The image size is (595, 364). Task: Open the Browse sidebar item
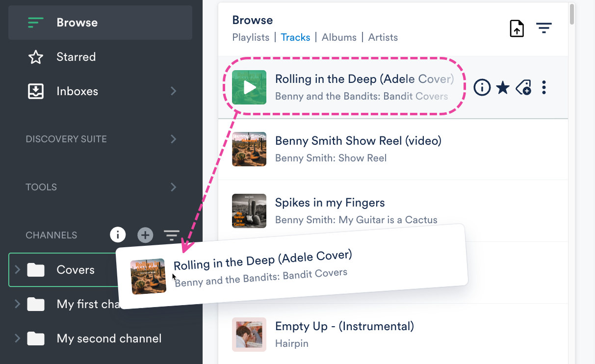[x=100, y=23]
